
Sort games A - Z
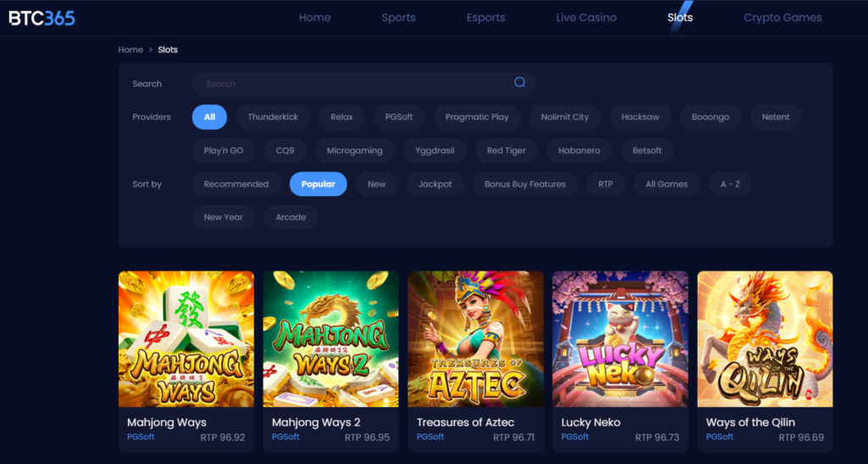coord(730,184)
